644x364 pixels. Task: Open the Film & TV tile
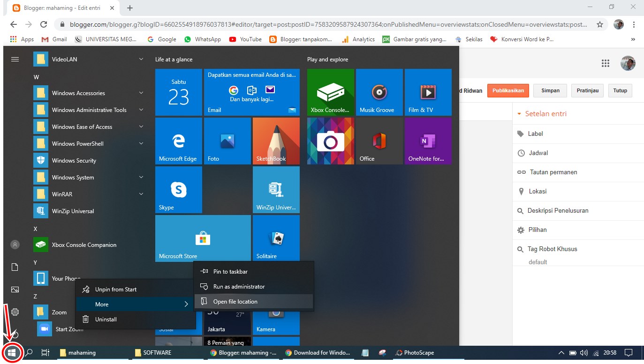tap(428, 92)
